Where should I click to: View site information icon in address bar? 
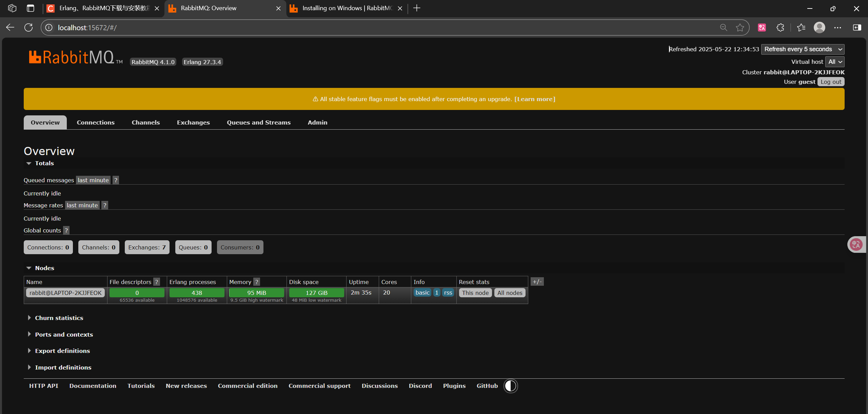click(x=49, y=27)
